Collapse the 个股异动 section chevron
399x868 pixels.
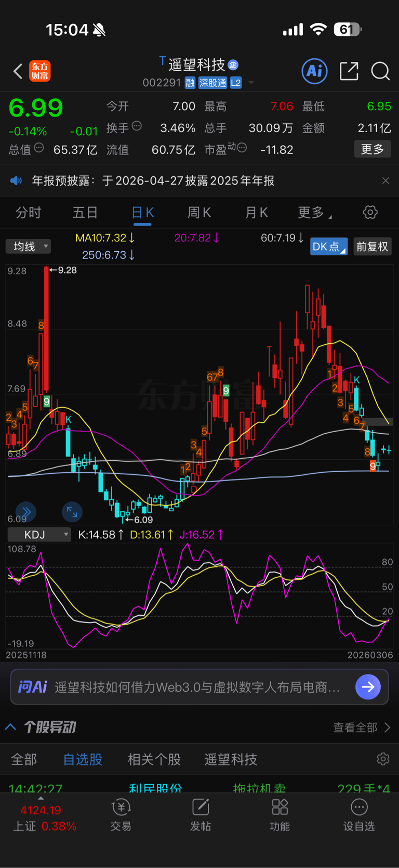pyautogui.click(x=10, y=727)
